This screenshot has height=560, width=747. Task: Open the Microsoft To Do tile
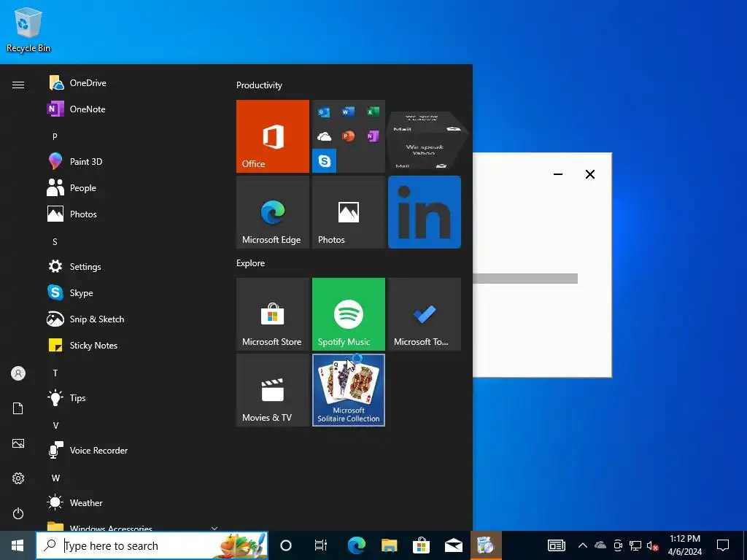(x=425, y=314)
